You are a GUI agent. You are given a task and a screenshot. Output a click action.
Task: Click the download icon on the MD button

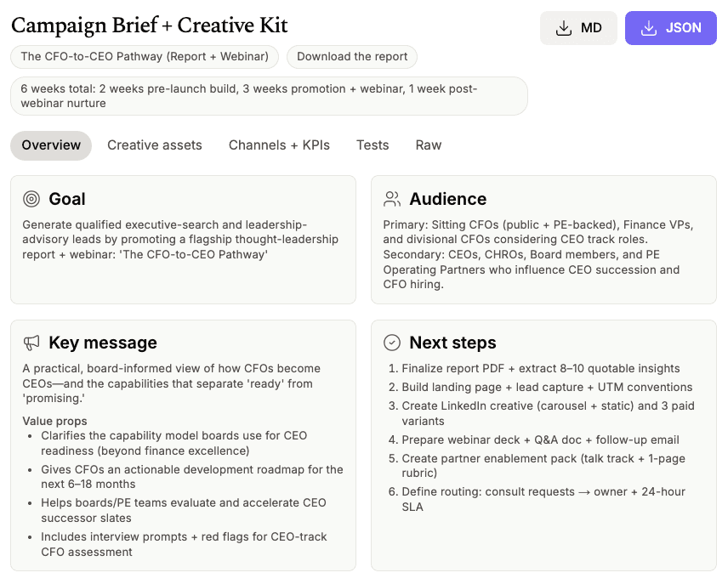point(563,28)
